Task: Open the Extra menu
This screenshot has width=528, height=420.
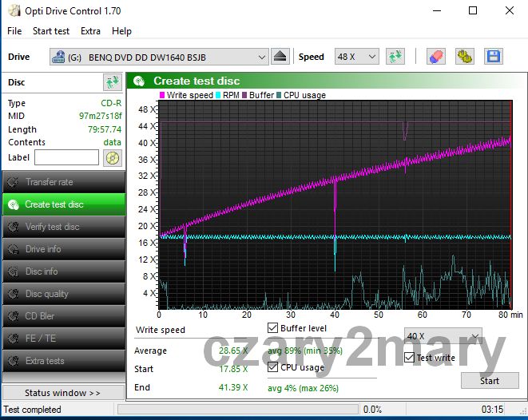Action: pyautogui.click(x=90, y=31)
